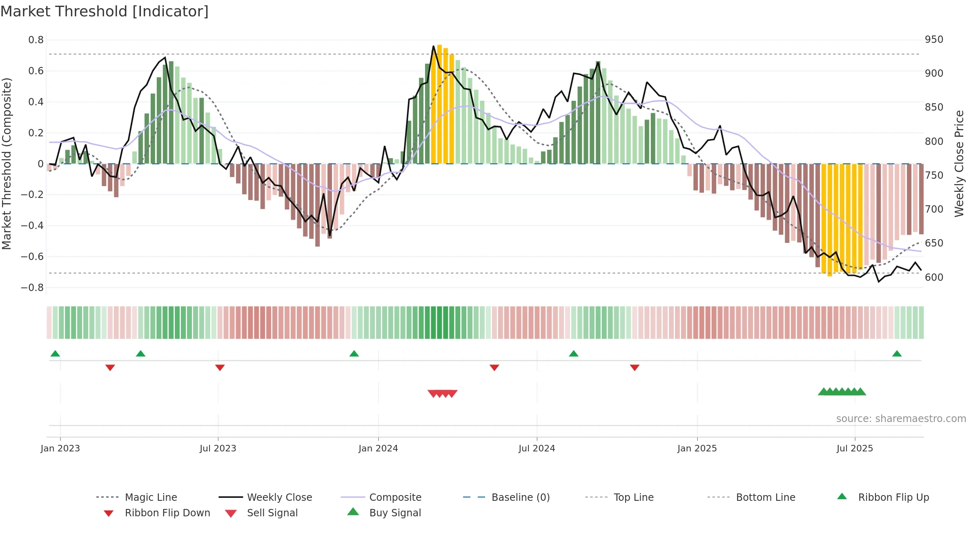Toggle the Baseline (0) legend entry
980x551 pixels.
pyautogui.click(x=506, y=497)
